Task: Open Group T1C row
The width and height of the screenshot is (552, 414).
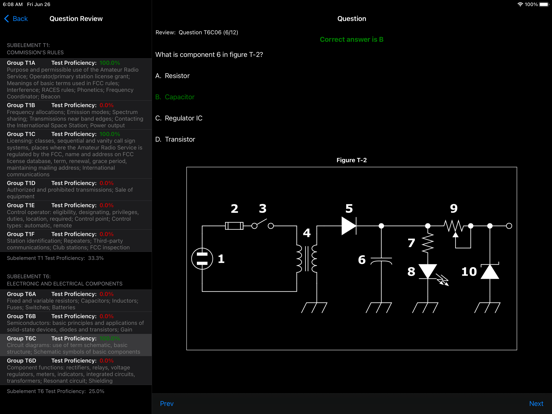Action: click(x=76, y=154)
